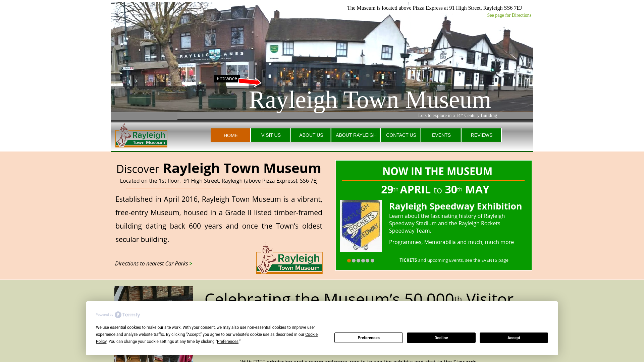Click the large Rayleigh Town Museum banner title

(370, 100)
